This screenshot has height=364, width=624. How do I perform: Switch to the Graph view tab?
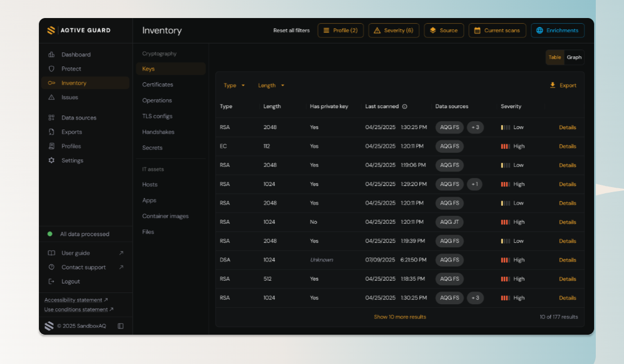[574, 57]
